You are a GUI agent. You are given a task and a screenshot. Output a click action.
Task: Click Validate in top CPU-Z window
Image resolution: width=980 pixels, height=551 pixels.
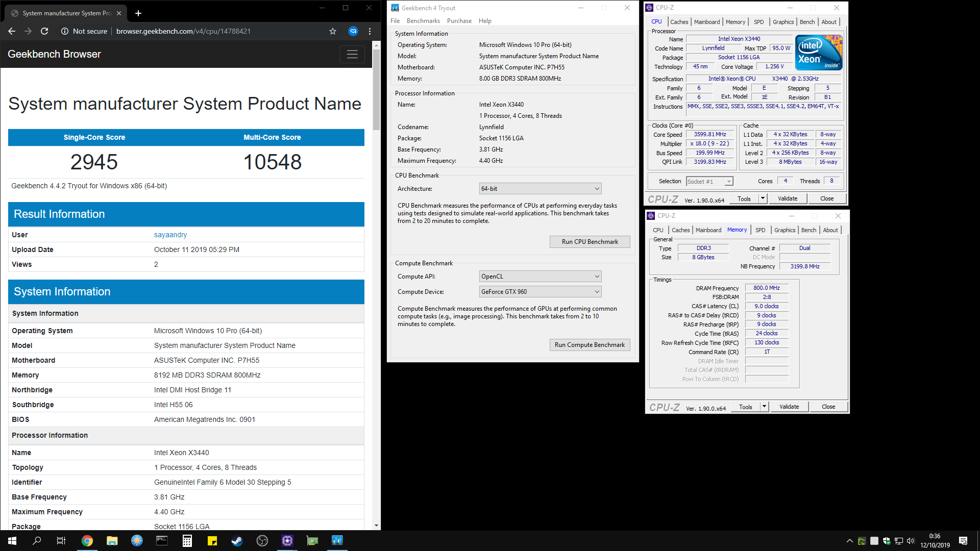tap(788, 199)
